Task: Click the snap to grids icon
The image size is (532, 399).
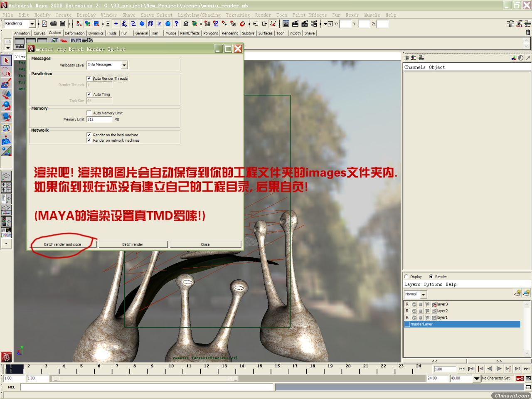Action: coord(207,24)
